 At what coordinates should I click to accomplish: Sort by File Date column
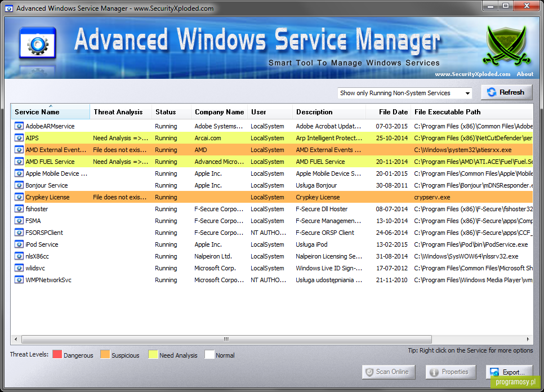(389, 112)
